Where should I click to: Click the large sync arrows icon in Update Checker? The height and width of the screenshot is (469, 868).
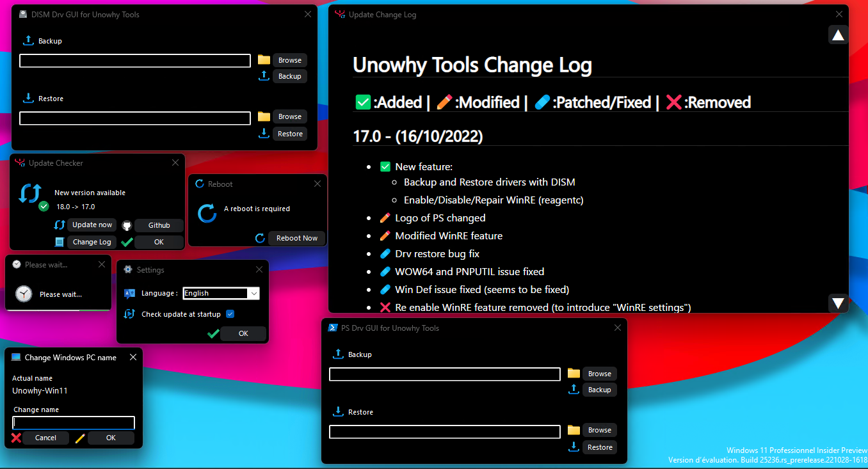coord(30,193)
